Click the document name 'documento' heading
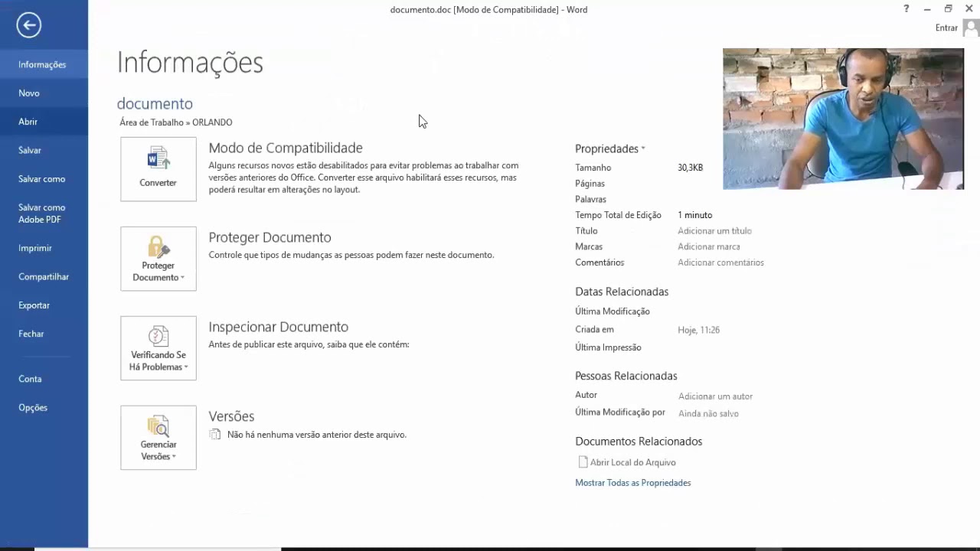 pyautogui.click(x=155, y=103)
